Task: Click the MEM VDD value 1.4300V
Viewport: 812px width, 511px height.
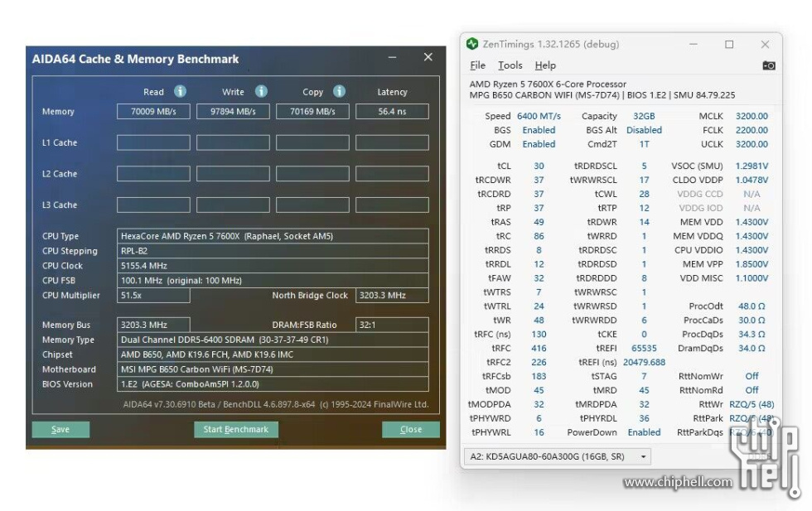Action: [752, 222]
